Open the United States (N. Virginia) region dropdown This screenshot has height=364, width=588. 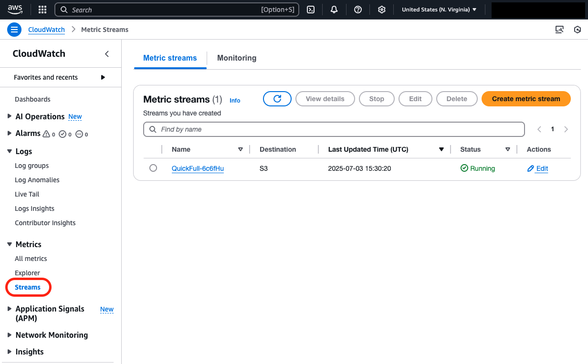pyautogui.click(x=439, y=10)
